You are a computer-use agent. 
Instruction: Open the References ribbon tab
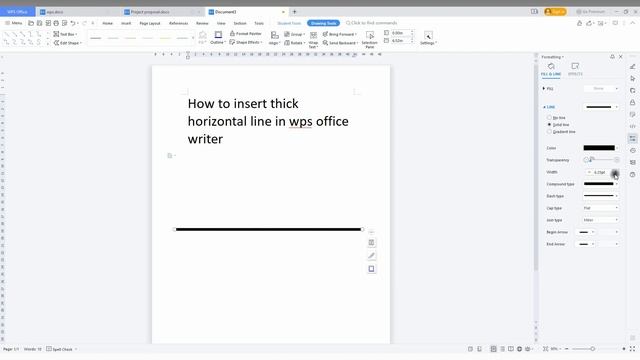click(178, 23)
